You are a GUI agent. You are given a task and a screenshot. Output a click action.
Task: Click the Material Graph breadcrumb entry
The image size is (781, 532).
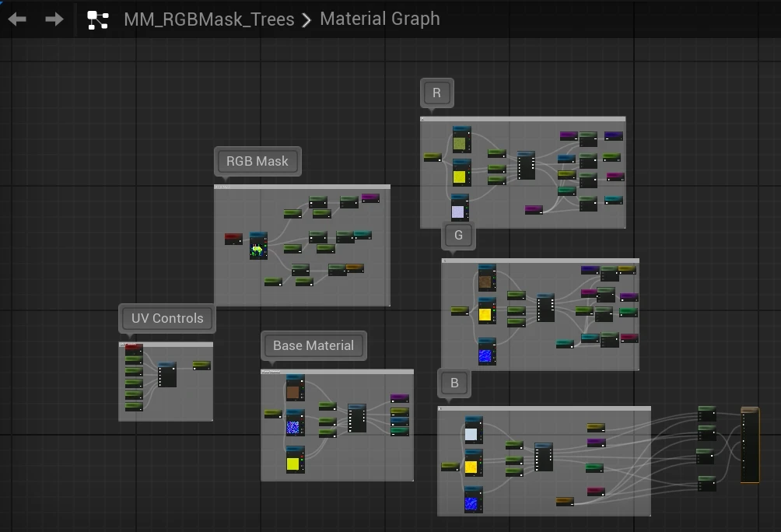(380, 19)
